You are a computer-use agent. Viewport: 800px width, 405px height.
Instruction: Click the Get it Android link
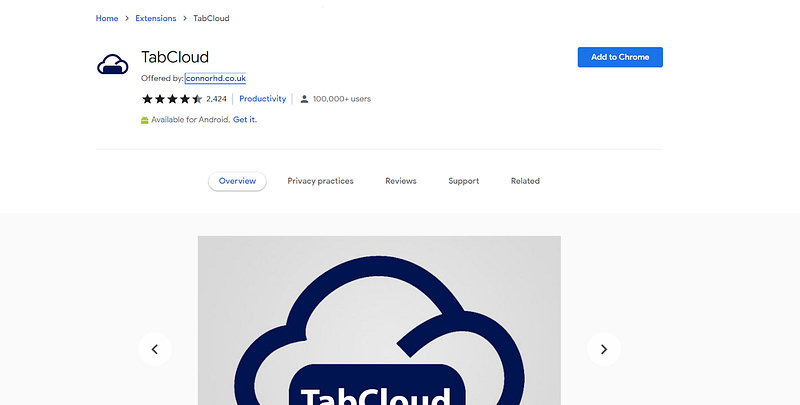coord(245,120)
